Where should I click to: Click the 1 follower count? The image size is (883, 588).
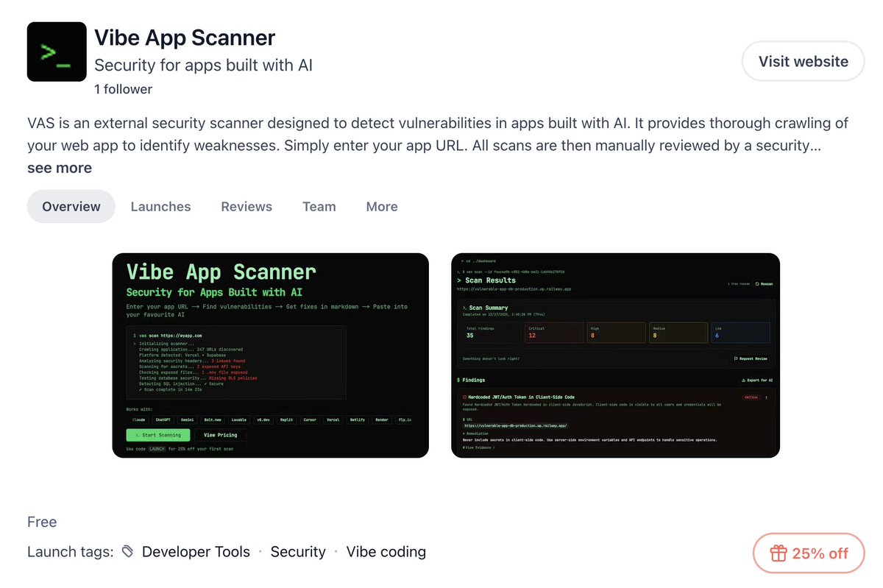[x=123, y=89]
